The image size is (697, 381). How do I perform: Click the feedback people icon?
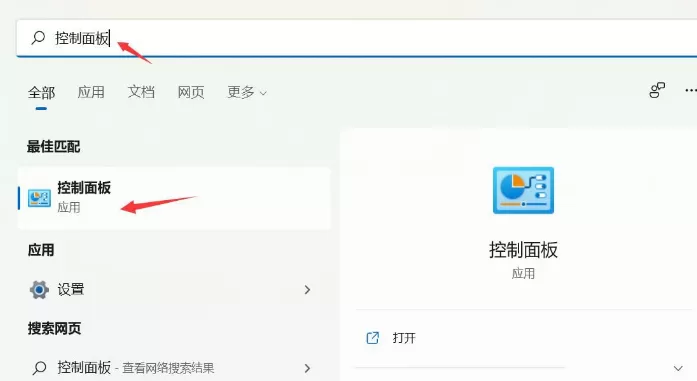coord(657,90)
